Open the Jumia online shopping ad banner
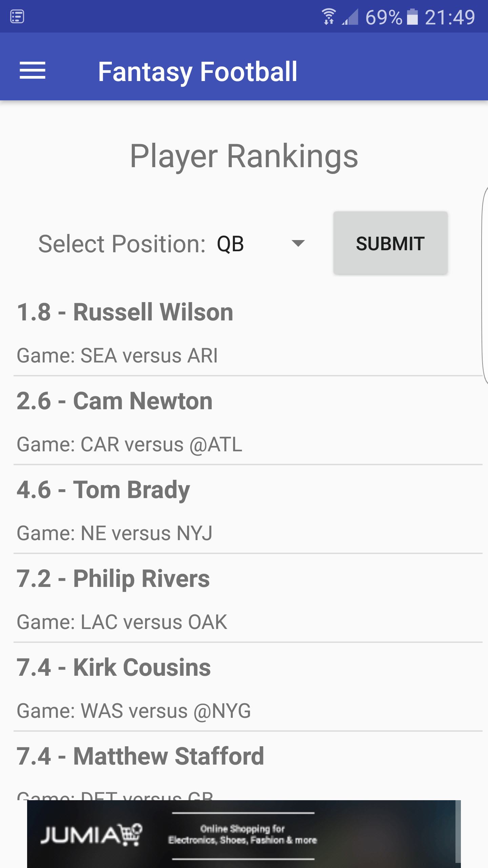Image resolution: width=488 pixels, height=868 pixels. (244, 834)
